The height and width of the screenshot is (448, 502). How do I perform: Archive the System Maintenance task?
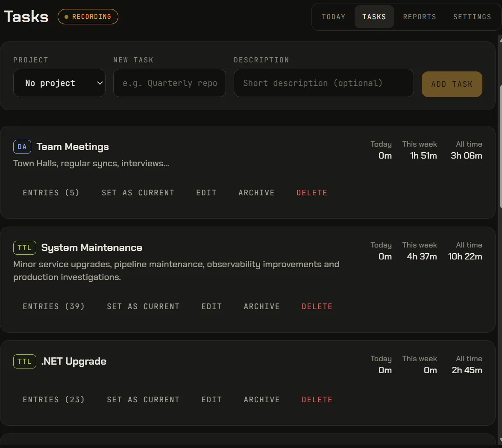pyautogui.click(x=261, y=307)
